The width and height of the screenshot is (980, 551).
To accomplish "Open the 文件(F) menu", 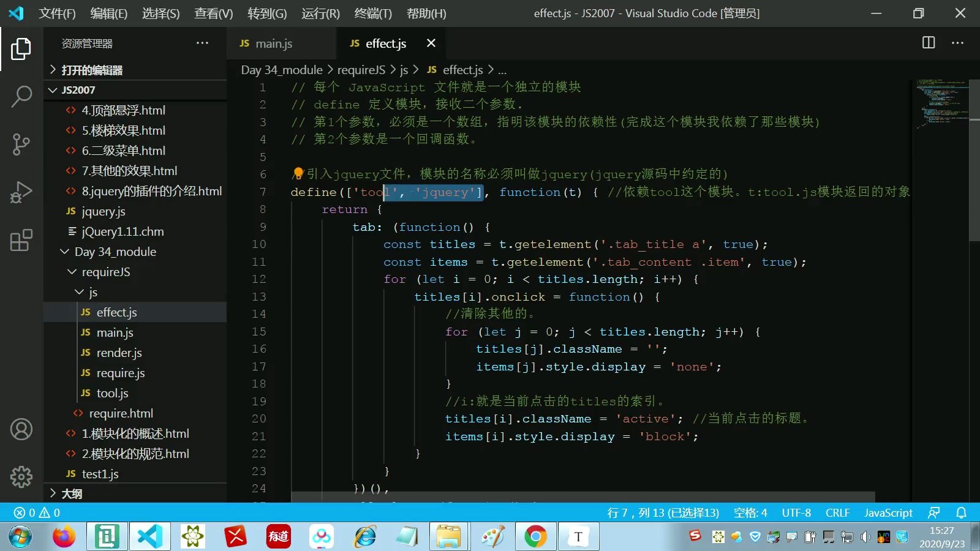I will coord(58,13).
